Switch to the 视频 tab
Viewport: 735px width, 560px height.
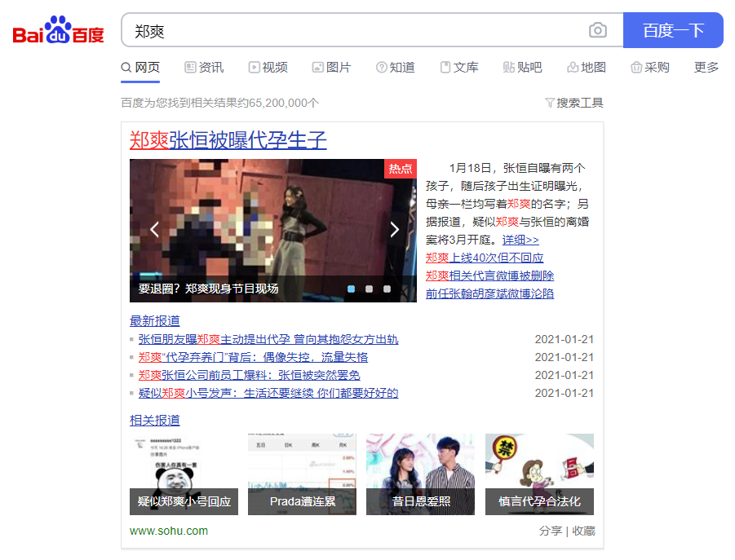(268, 68)
